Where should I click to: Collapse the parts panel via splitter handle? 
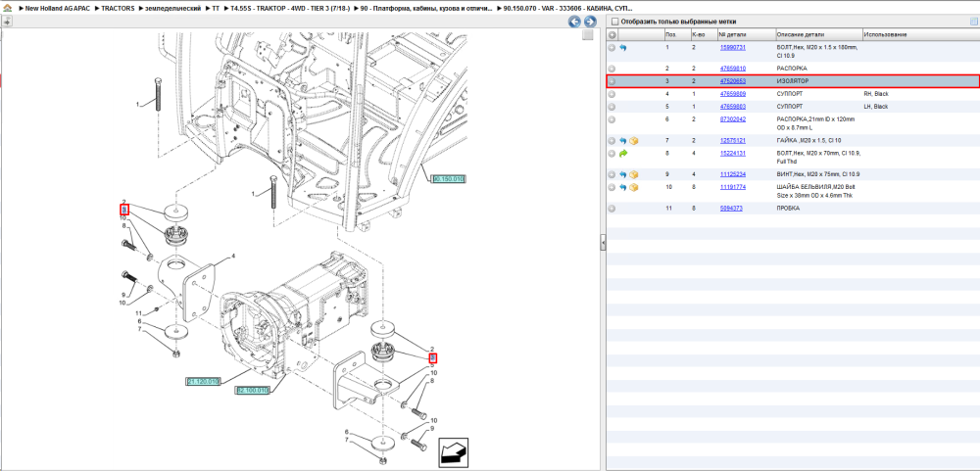pyautogui.click(x=603, y=243)
